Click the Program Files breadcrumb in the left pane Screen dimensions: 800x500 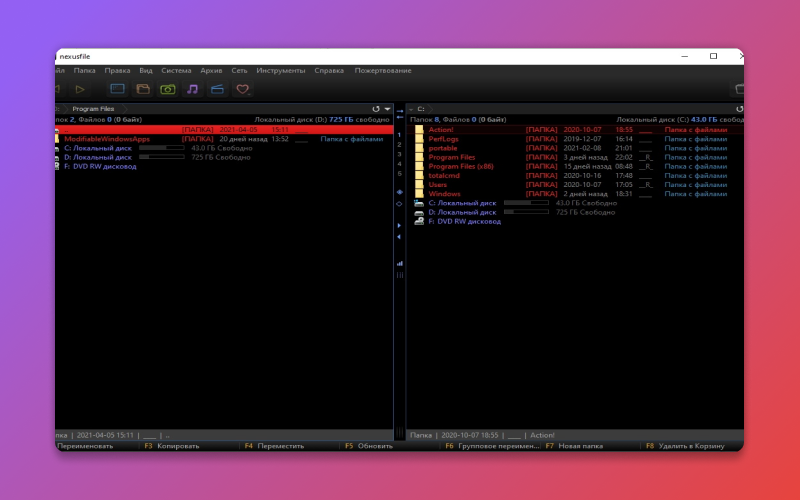click(93, 109)
